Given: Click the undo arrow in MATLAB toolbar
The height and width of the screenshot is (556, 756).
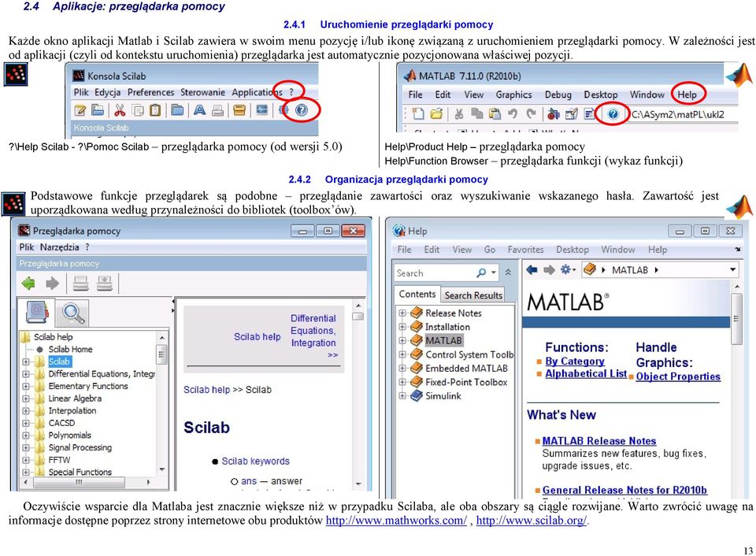Looking at the screenshot, I should tap(513, 114).
